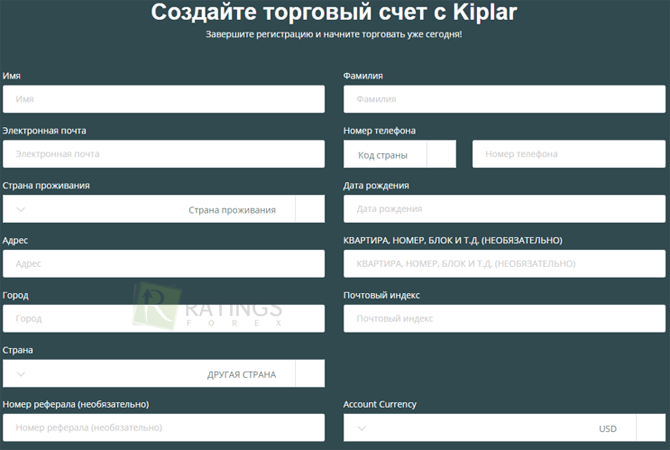The image size is (670, 450).
Task: Click the Электронная почта label text
Action: coord(44,131)
